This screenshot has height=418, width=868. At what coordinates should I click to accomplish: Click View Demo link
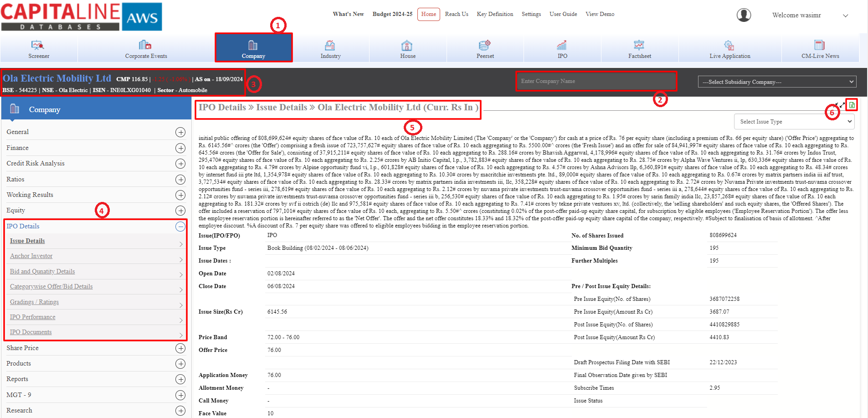600,14
